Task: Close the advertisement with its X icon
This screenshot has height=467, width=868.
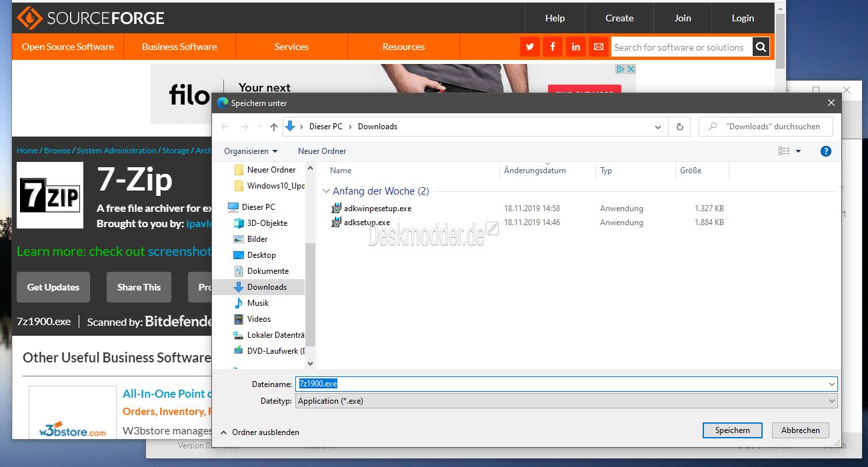Action: tap(631, 69)
